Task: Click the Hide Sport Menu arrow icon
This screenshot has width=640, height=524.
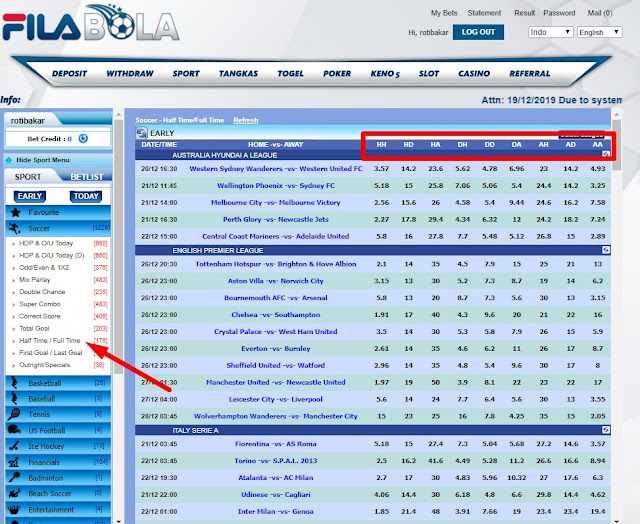Action: pyautogui.click(x=8, y=160)
